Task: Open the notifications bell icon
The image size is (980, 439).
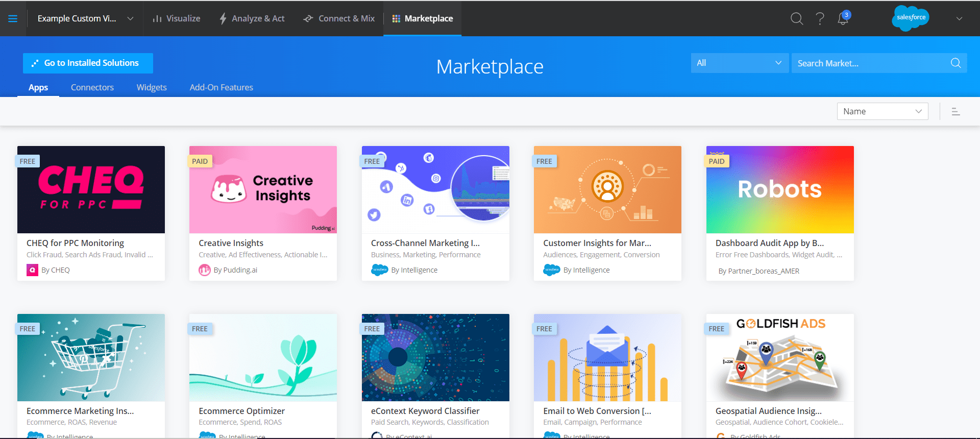Action: pyautogui.click(x=843, y=19)
